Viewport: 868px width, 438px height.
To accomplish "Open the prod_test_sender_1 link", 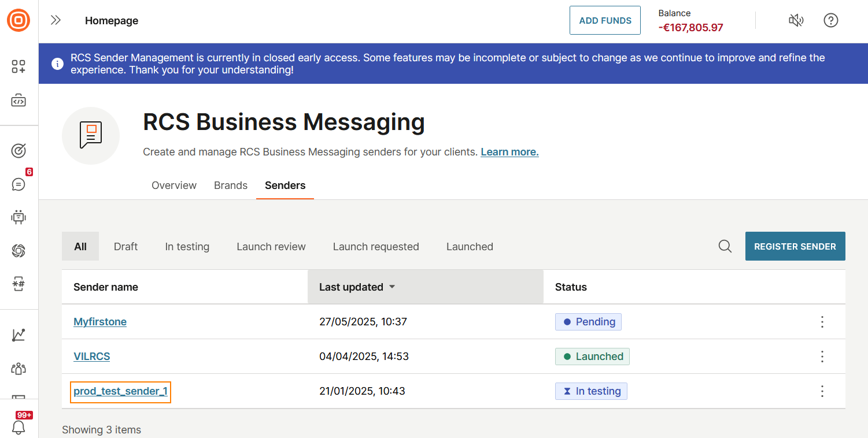I will click(x=120, y=391).
